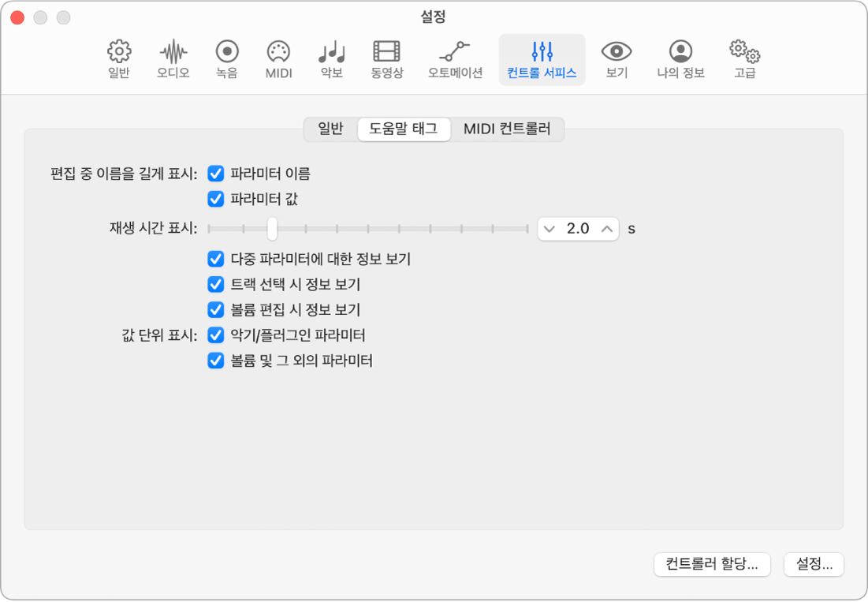
Task: Close the 설정 window with red button
Action: tap(17, 17)
